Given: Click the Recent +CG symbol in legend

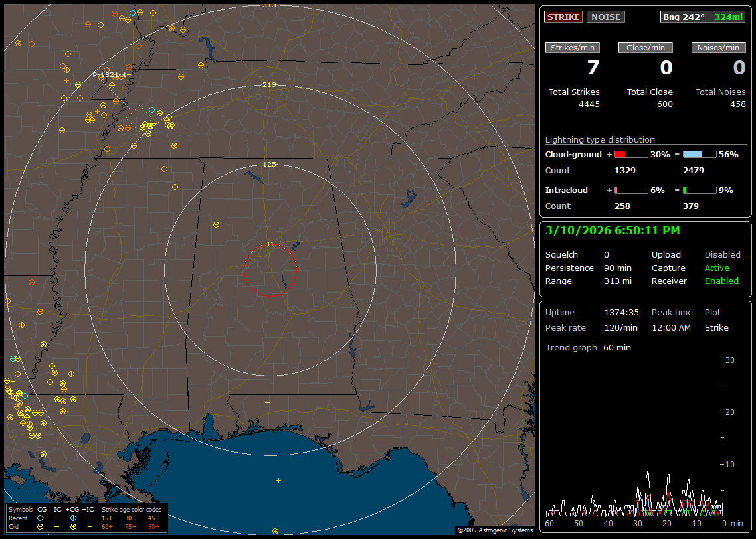Looking at the screenshot, I should (x=73, y=518).
